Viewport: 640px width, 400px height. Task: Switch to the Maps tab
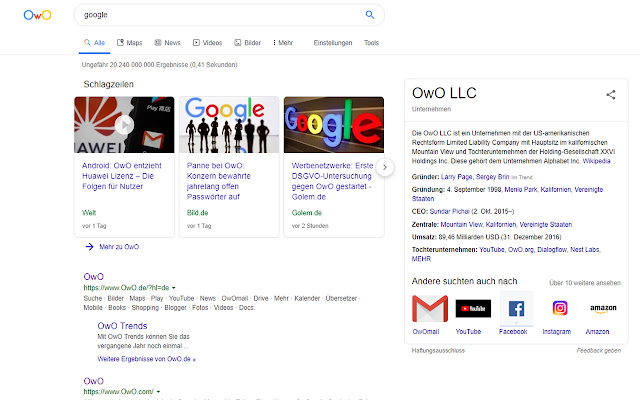pyautogui.click(x=129, y=43)
